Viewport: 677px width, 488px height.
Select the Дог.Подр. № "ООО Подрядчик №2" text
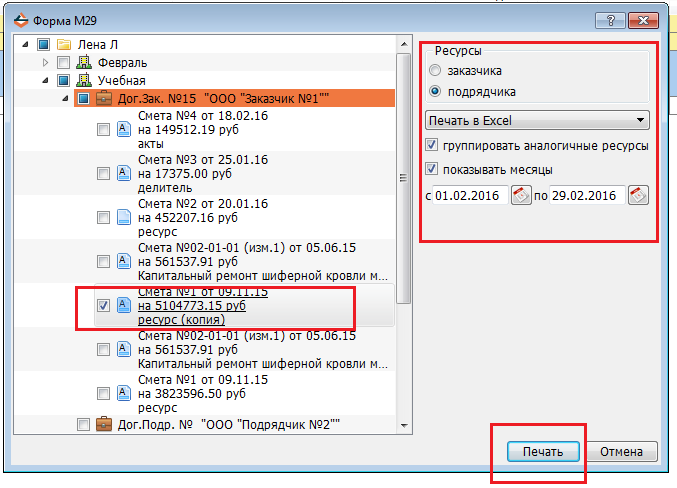click(x=229, y=425)
